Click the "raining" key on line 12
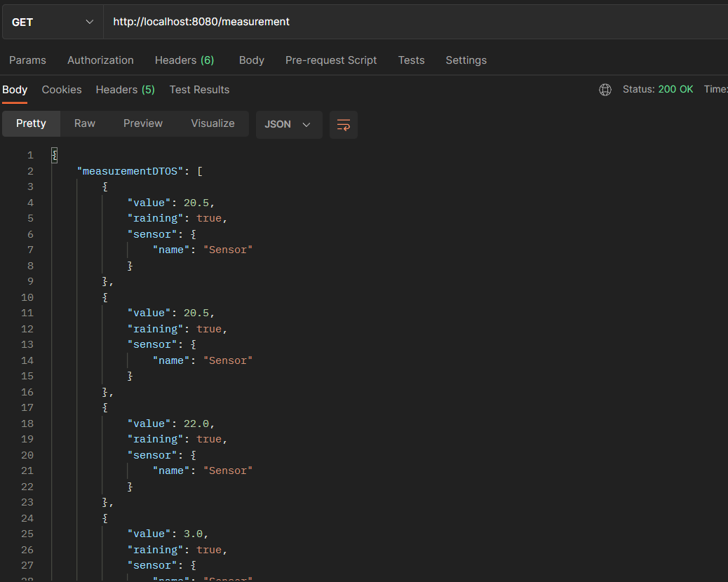 156,329
